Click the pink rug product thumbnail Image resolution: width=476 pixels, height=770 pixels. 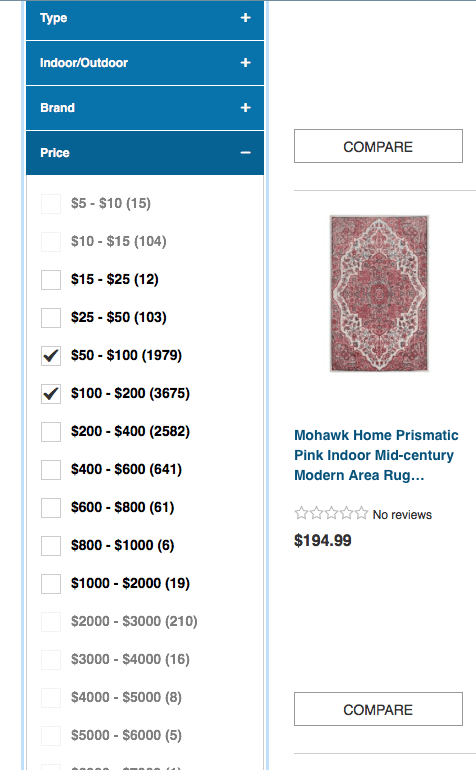379,293
